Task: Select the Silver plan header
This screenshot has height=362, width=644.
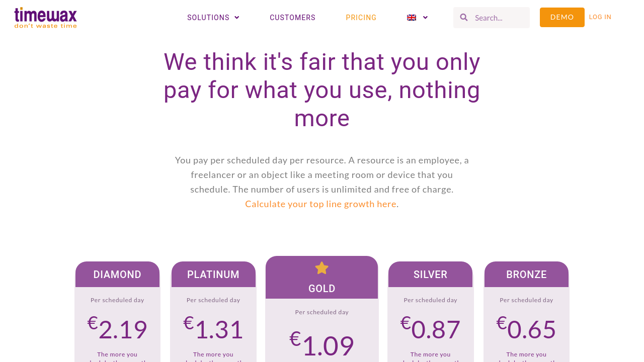Action: point(430,275)
